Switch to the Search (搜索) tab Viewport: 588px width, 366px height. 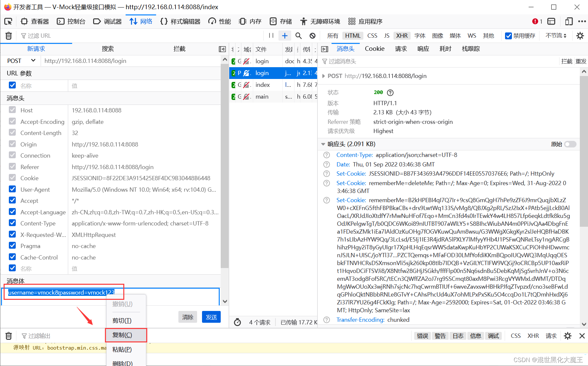click(x=108, y=49)
